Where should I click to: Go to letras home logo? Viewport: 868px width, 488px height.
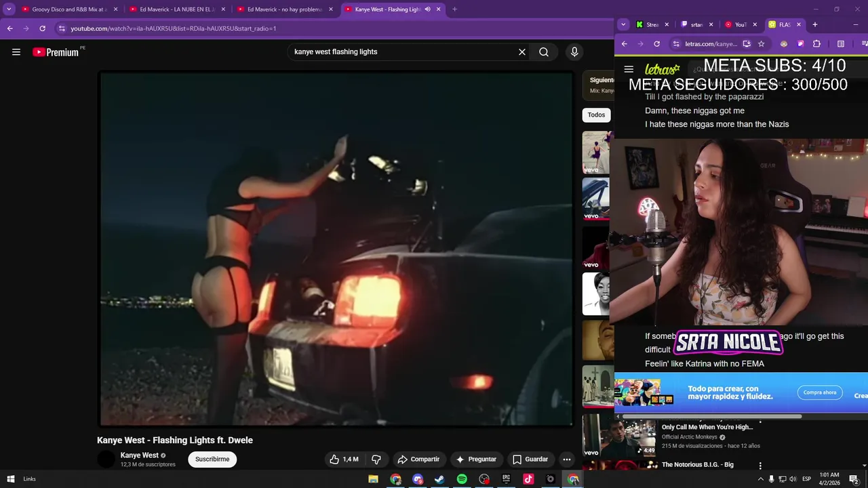(662, 69)
